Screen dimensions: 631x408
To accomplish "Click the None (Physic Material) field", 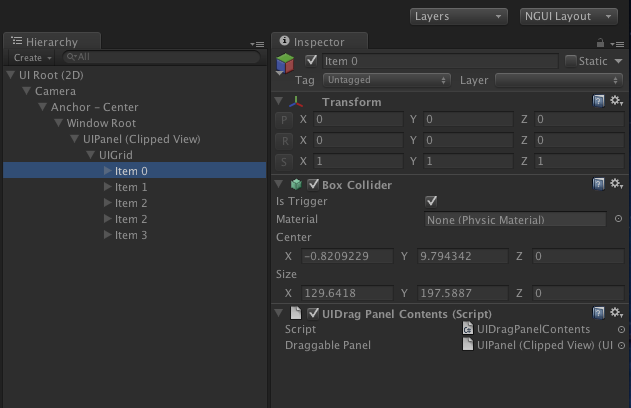I will pos(516,220).
